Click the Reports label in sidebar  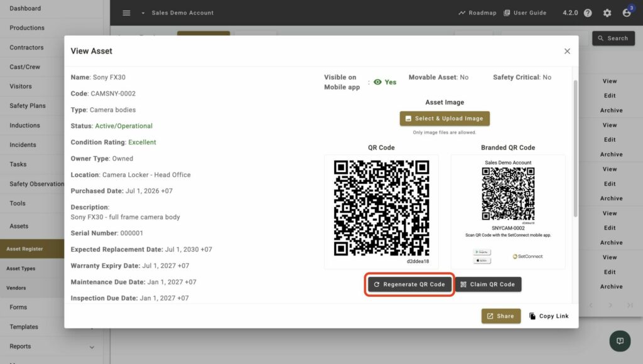(20, 346)
